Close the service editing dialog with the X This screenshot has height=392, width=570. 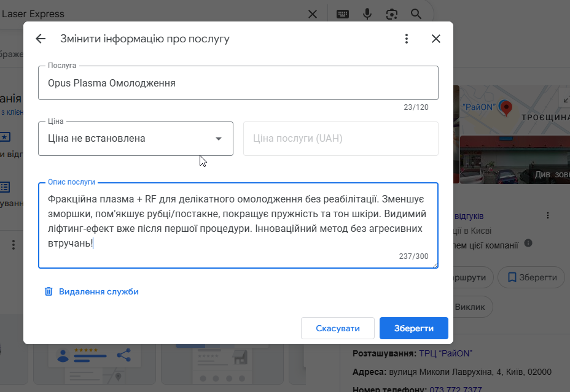point(436,39)
